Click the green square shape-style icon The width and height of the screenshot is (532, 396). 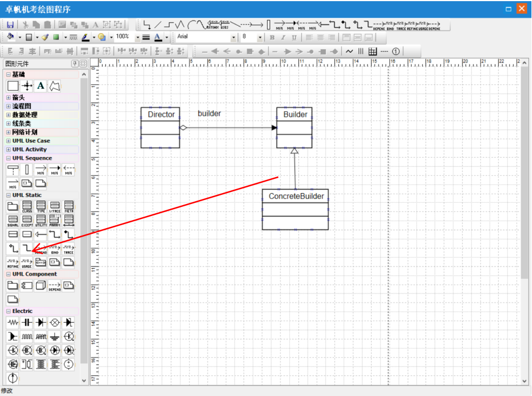56,37
